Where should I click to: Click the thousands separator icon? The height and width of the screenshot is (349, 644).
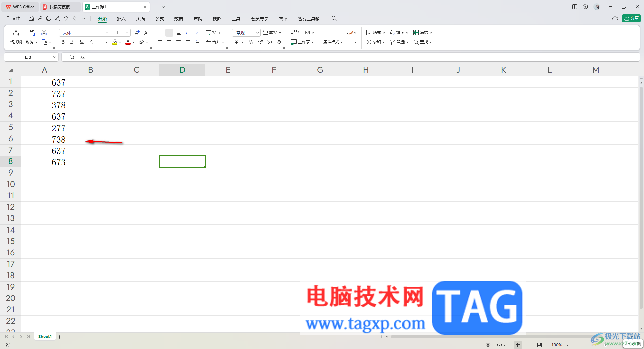pyautogui.click(x=260, y=42)
